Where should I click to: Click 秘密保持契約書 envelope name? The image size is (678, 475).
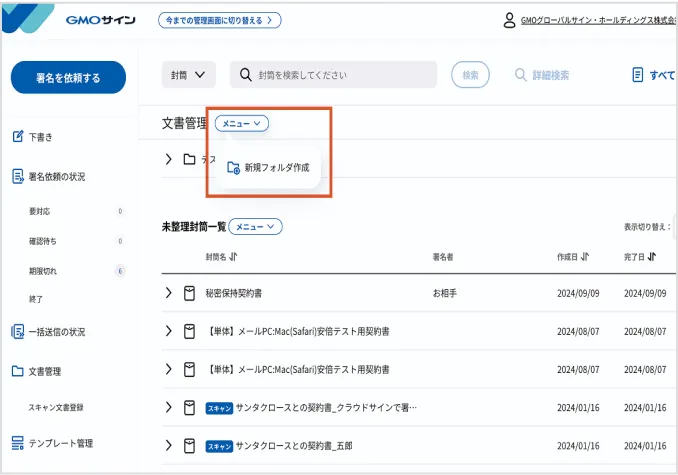(x=233, y=293)
